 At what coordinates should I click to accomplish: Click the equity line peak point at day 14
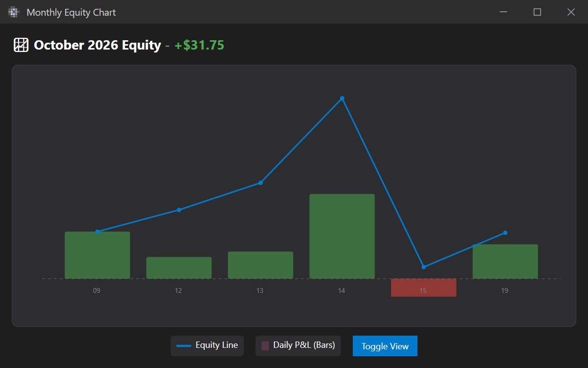click(342, 99)
